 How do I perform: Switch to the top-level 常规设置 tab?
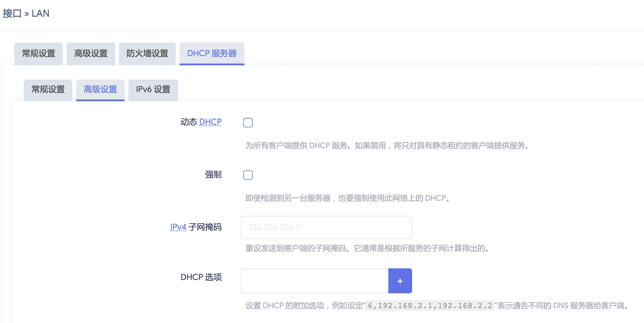(38, 53)
